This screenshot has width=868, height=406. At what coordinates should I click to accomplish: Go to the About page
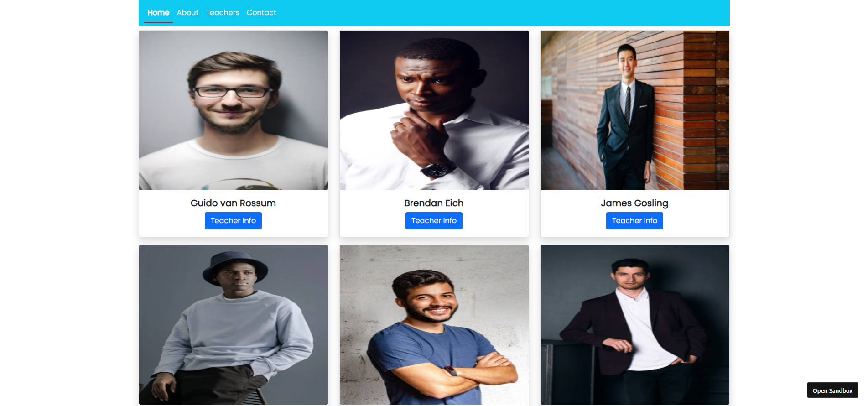point(187,13)
